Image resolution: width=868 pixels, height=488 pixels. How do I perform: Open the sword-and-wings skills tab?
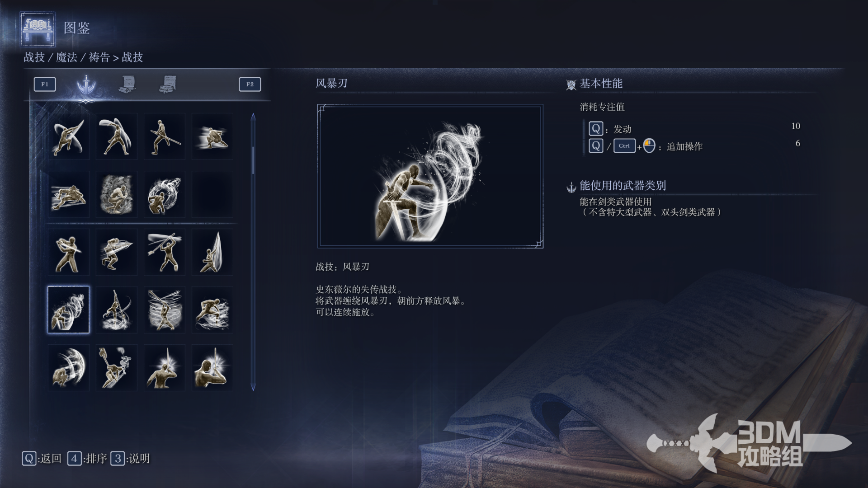click(86, 84)
